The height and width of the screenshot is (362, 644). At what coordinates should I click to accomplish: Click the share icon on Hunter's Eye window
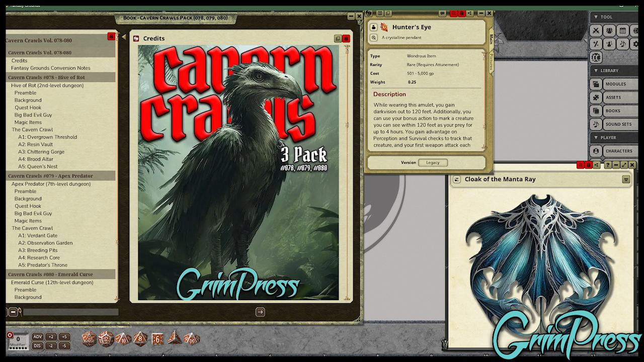pos(469,13)
